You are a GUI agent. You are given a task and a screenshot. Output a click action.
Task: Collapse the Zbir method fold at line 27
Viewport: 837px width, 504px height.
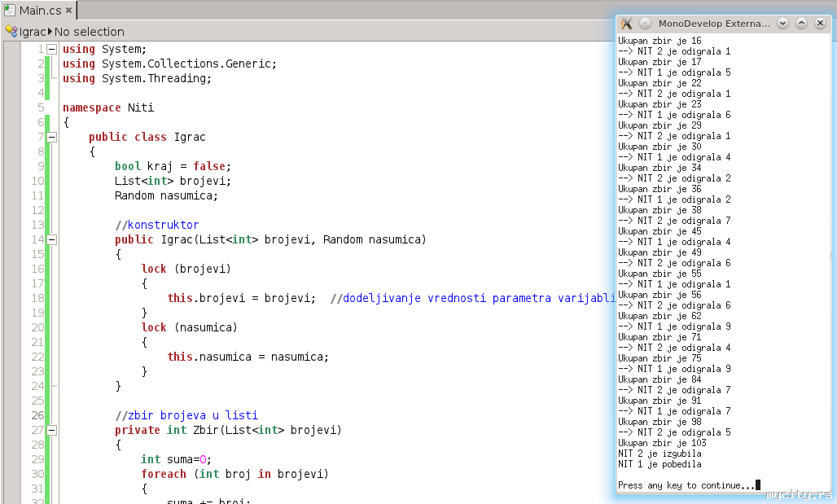pos(52,431)
